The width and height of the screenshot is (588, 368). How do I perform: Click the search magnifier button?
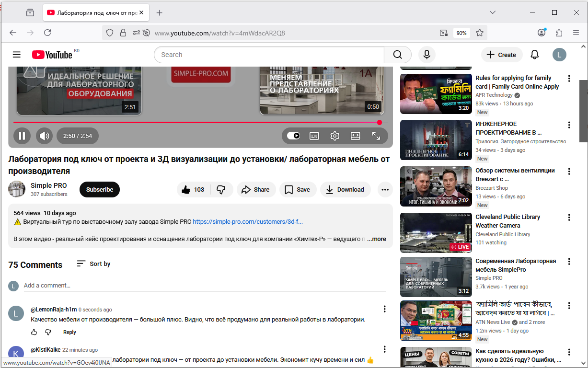398,55
